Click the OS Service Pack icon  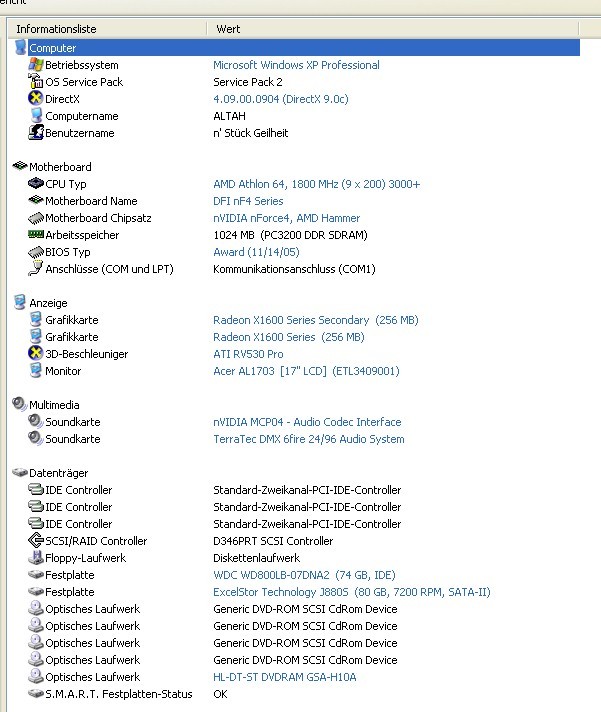tap(36, 81)
